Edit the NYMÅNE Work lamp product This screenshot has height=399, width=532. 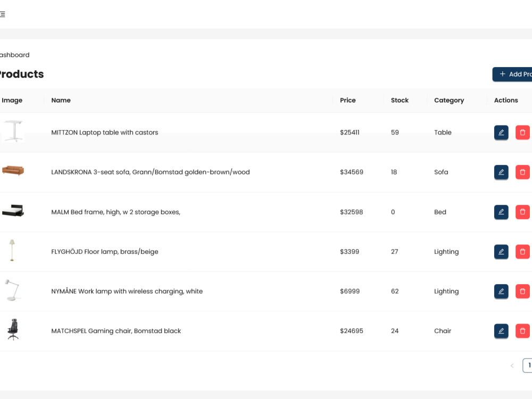coord(501,291)
